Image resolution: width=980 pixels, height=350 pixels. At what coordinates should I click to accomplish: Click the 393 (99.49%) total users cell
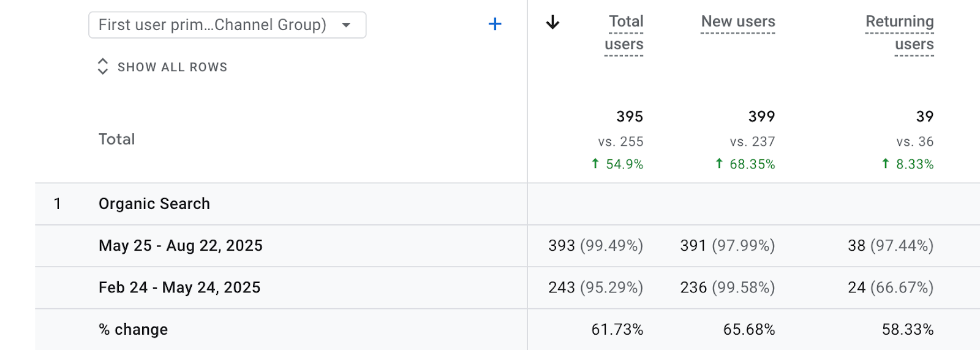pos(595,246)
